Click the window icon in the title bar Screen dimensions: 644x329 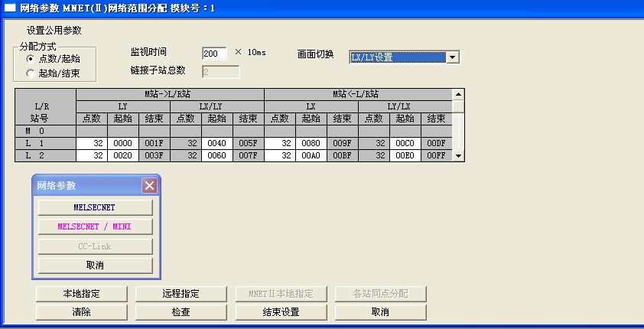(9, 7)
